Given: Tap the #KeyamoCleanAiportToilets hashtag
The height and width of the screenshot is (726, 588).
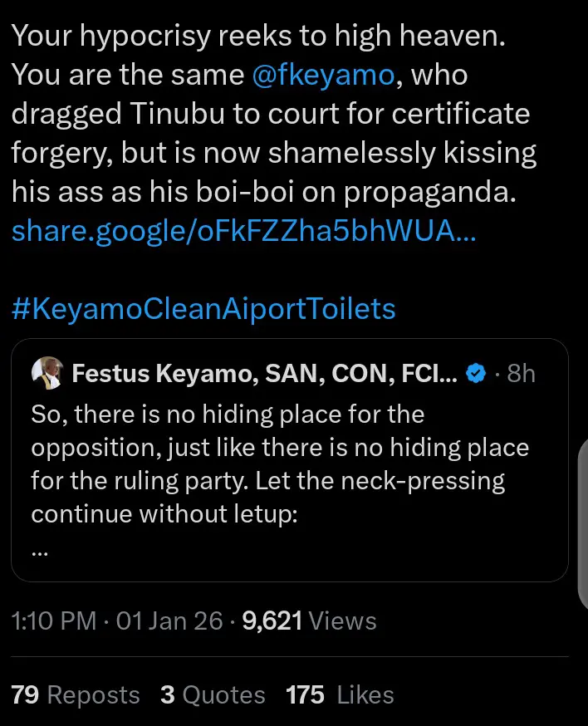Looking at the screenshot, I should coord(203,309).
